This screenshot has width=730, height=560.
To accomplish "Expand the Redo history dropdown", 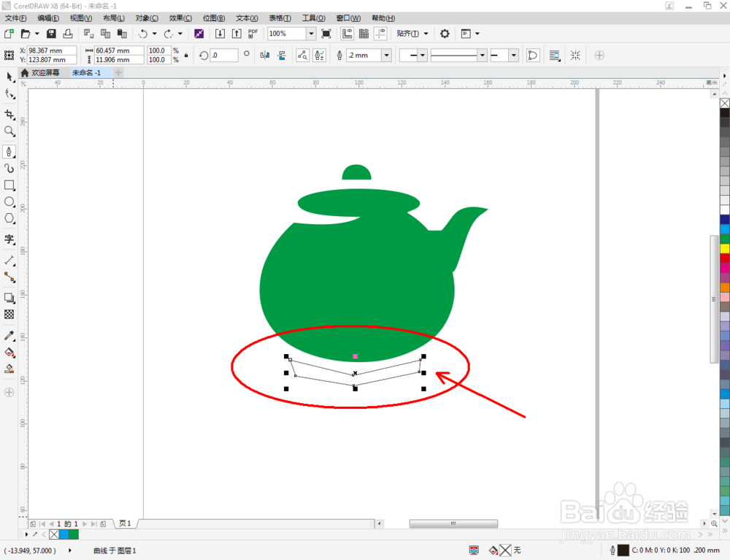I will tap(180, 34).
